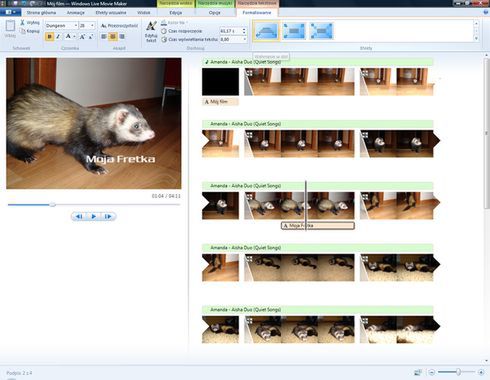Screen dimensions: 490x380
Task: Click the timeline playhead marker
Action: [306, 205]
